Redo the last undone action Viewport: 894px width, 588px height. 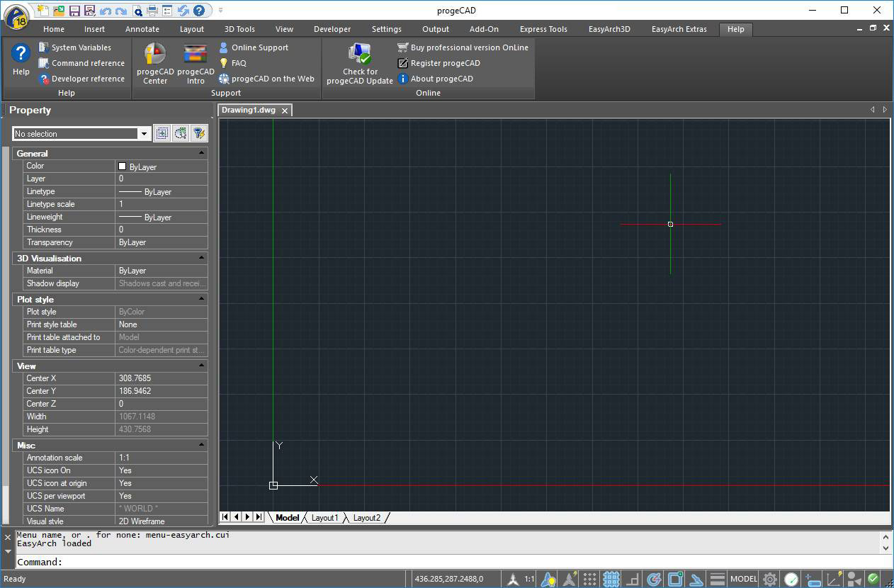pyautogui.click(x=120, y=11)
